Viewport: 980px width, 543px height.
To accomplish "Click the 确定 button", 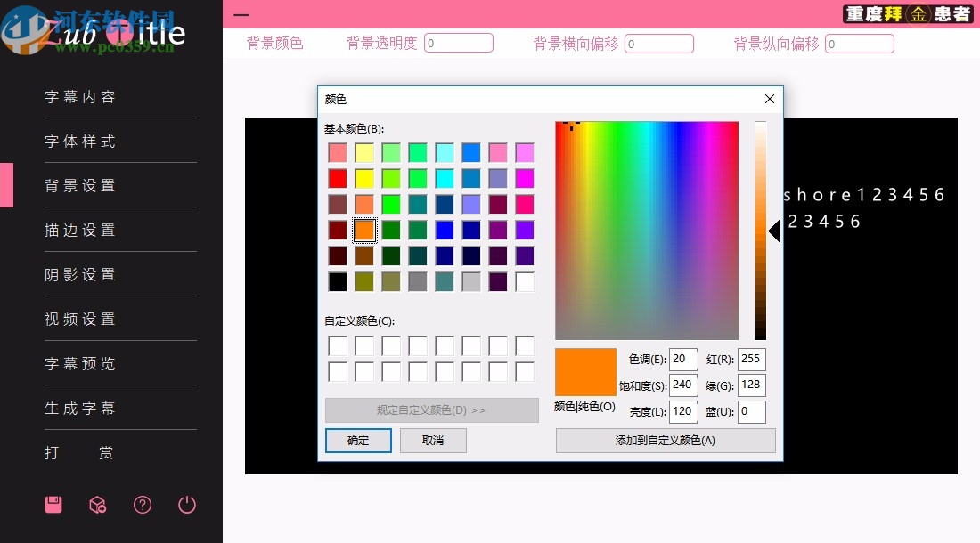I will [358, 440].
